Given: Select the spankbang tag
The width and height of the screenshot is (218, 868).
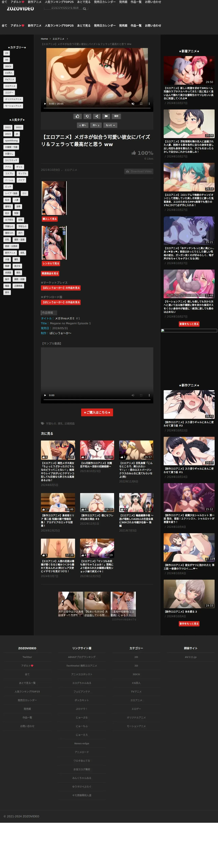Looking at the screenshot, I should point(12,140).
